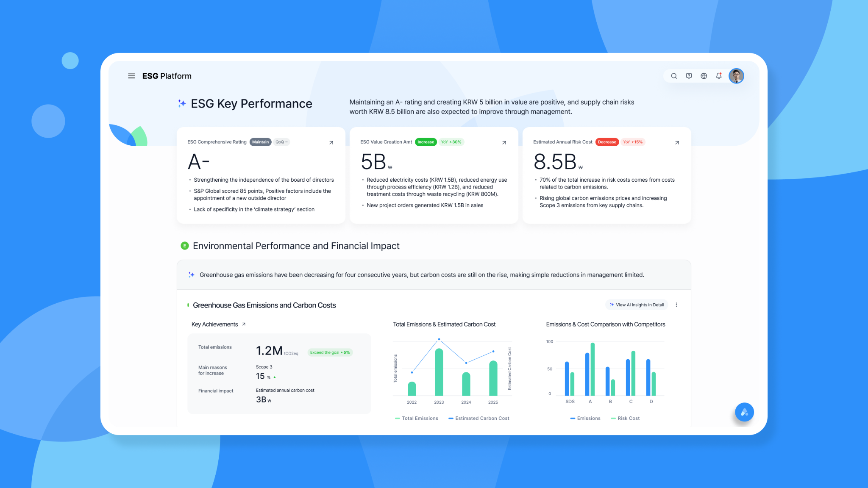The width and height of the screenshot is (868, 488).
Task: Click the AI sparkle icon in the emissions insight banner
Action: (190, 274)
